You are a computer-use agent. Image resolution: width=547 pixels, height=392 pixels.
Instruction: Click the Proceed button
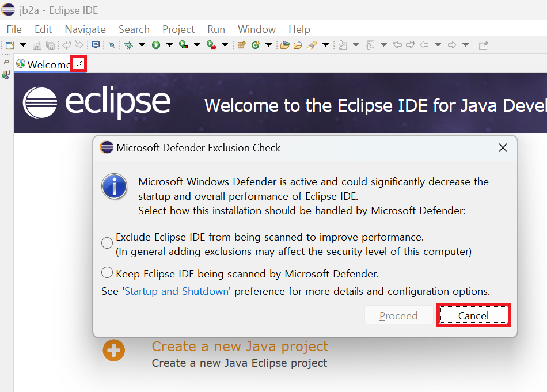coord(399,315)
